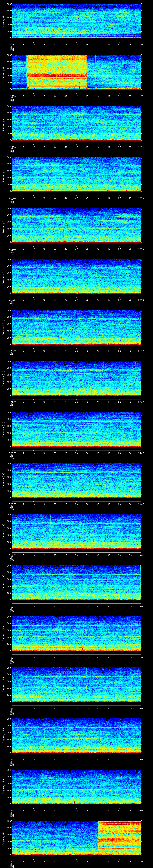The height and width of the screenshot is (868, 153).
Task: Open the spectrogram panel starting at 0:17:00
Action: pos(77,174)
